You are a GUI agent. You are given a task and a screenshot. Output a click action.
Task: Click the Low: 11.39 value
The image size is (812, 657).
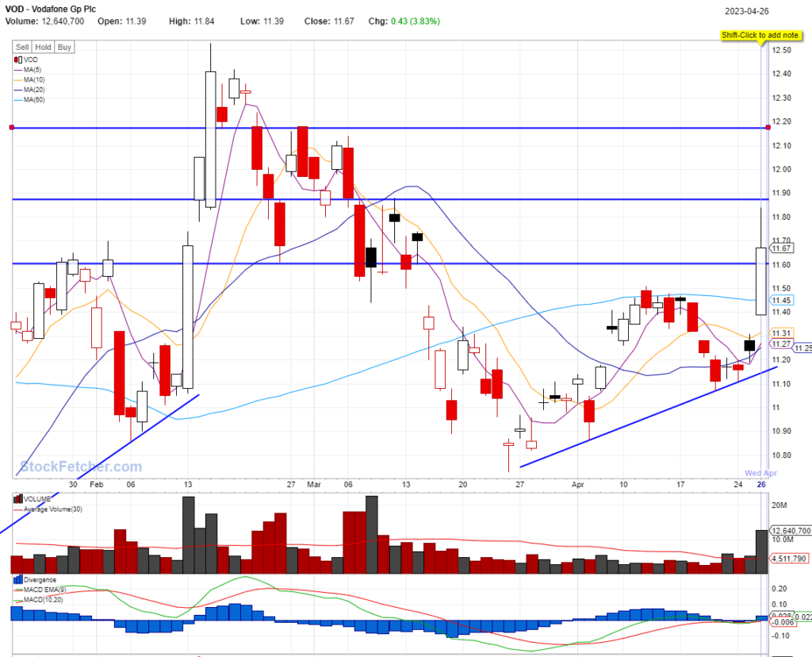pyautogui.click(x=262, y=21)
